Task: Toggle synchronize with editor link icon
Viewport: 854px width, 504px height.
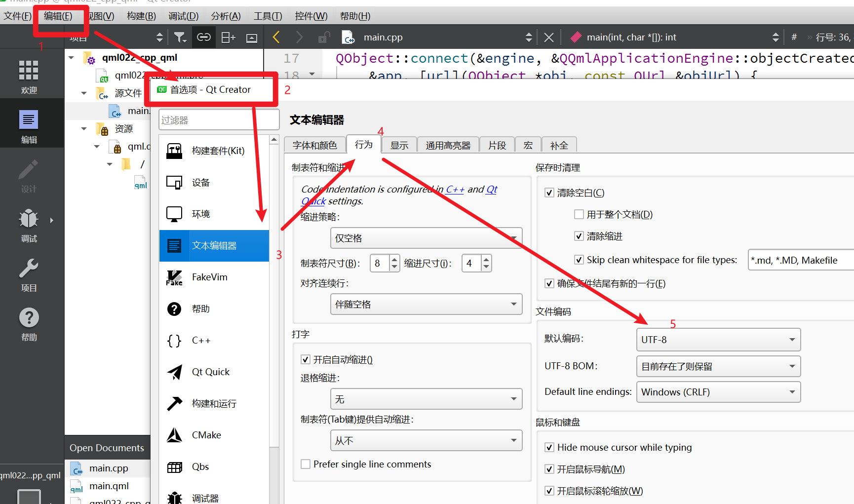Action: click(204, 37)
